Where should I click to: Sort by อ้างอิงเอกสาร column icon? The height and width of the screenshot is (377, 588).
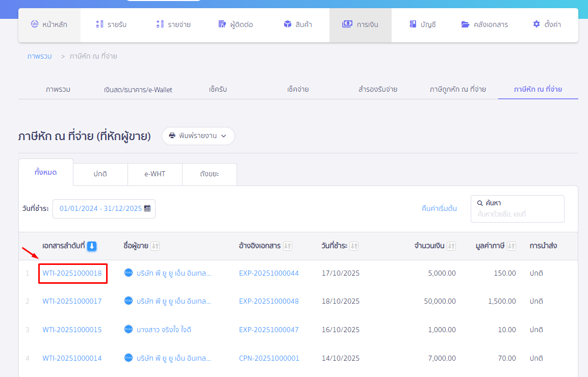(288, 246)
